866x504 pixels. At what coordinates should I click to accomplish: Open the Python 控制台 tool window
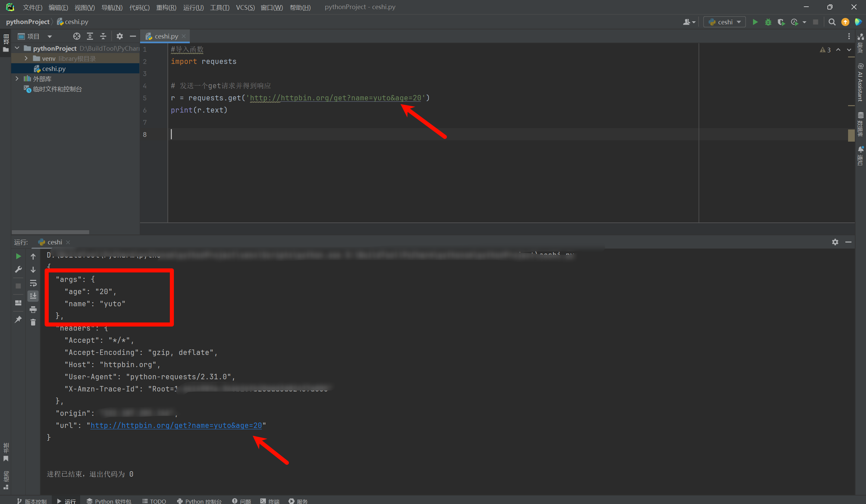point(199,501)
